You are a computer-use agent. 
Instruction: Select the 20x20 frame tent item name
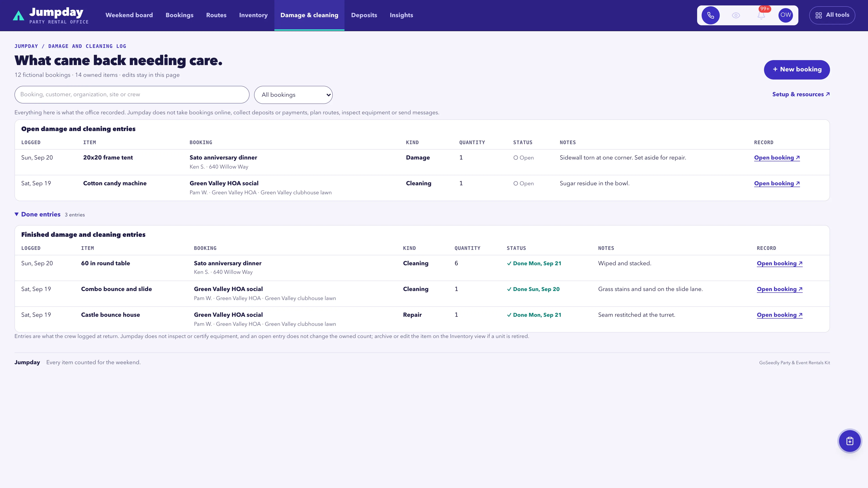coord(108,158)
